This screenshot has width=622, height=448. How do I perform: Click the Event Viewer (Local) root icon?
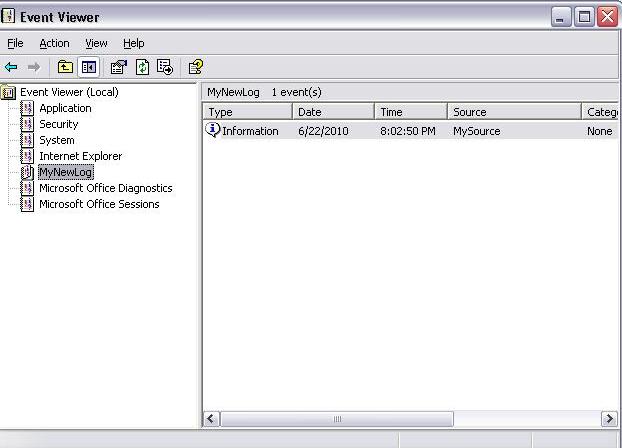[x=8, y=92]
